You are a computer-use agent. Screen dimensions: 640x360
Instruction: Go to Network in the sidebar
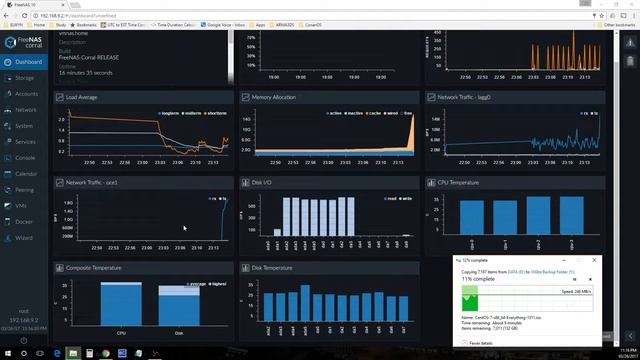(x=24, y=110)
